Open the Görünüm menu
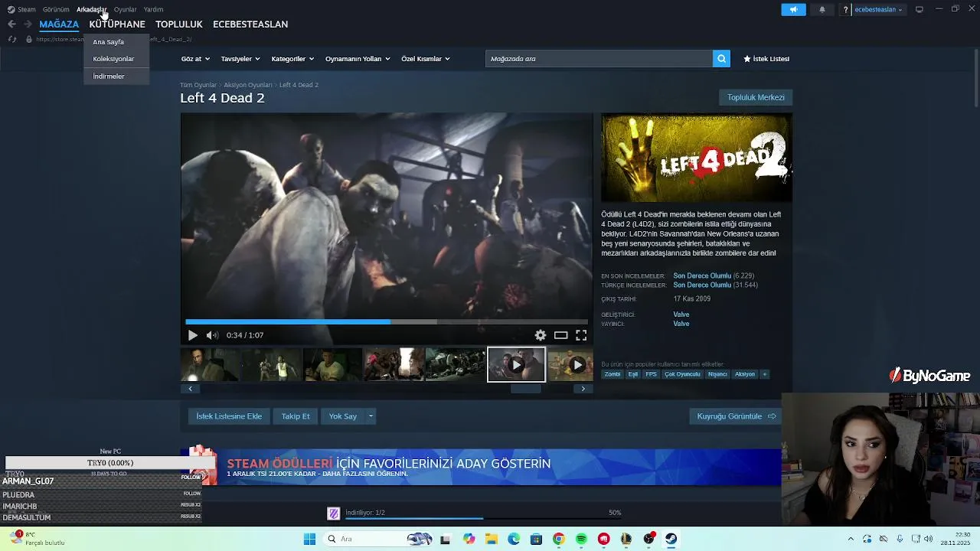The height and width of the screenshot is (551, 980). click(x=56, y=9)
